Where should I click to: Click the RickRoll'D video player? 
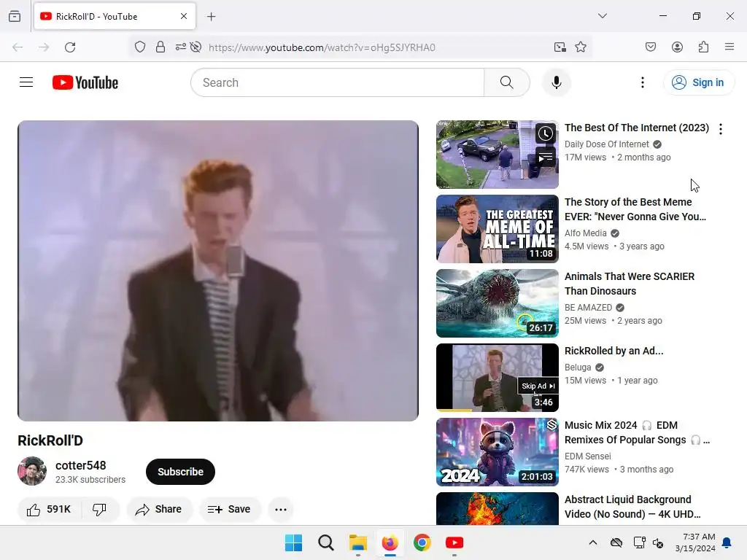coord(218,271)
